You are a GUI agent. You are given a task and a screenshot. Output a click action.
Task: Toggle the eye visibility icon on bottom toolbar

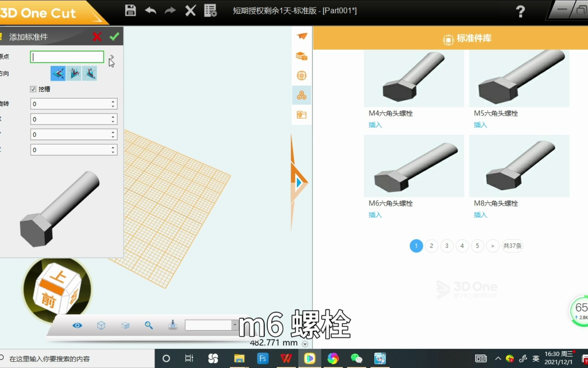pos(78,326)
